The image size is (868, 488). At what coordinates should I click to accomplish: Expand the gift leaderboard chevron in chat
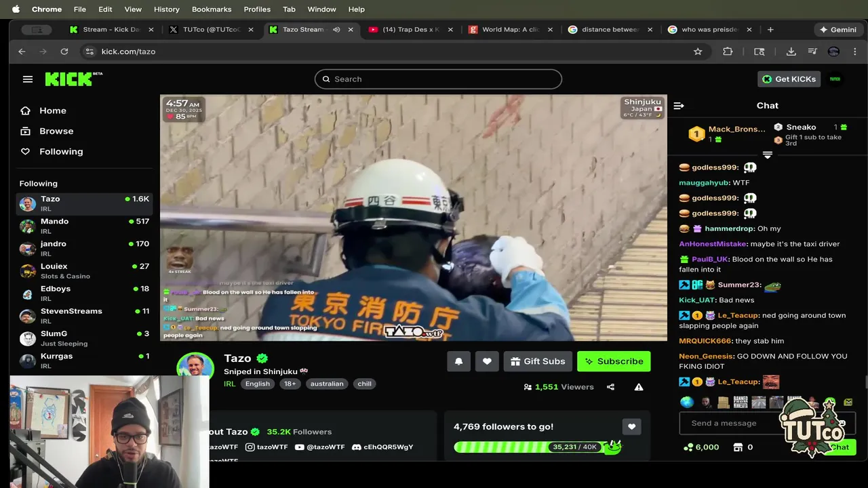(768, 155)
